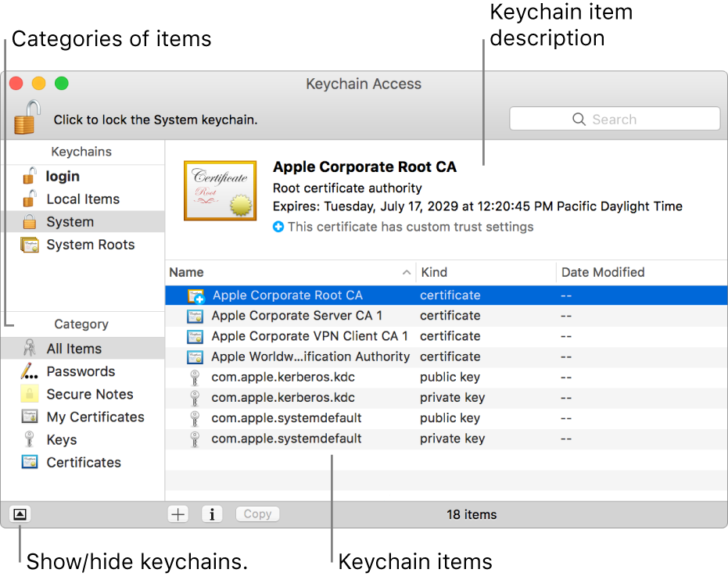Select com.apple.kerberos.kdc private key row
Viewport: 728px width, 580px height.
pos(446,397)
